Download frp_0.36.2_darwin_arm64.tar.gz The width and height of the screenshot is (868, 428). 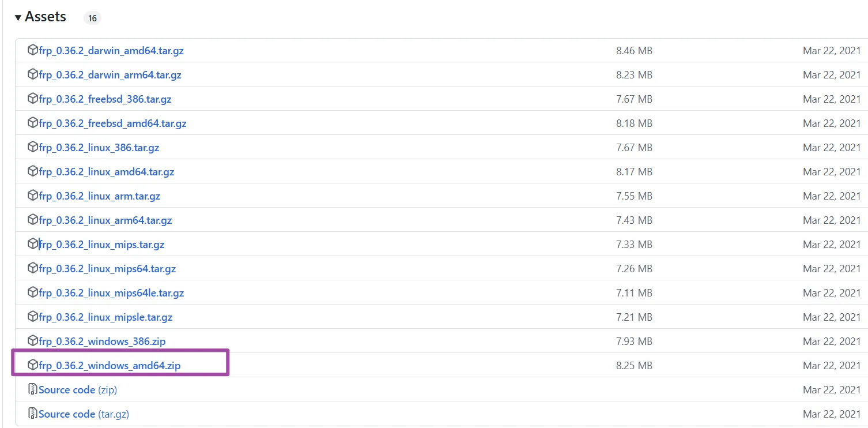[110, 75]
